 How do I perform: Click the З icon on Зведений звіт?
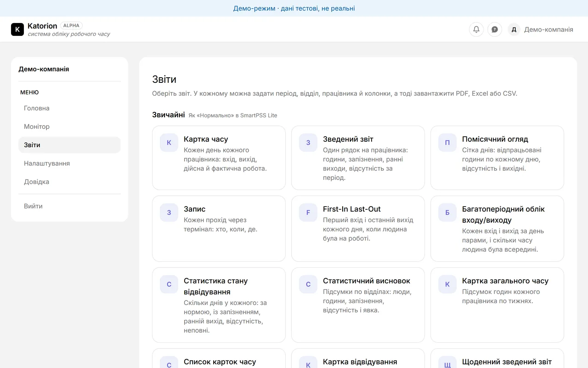(x=308, y=143)
